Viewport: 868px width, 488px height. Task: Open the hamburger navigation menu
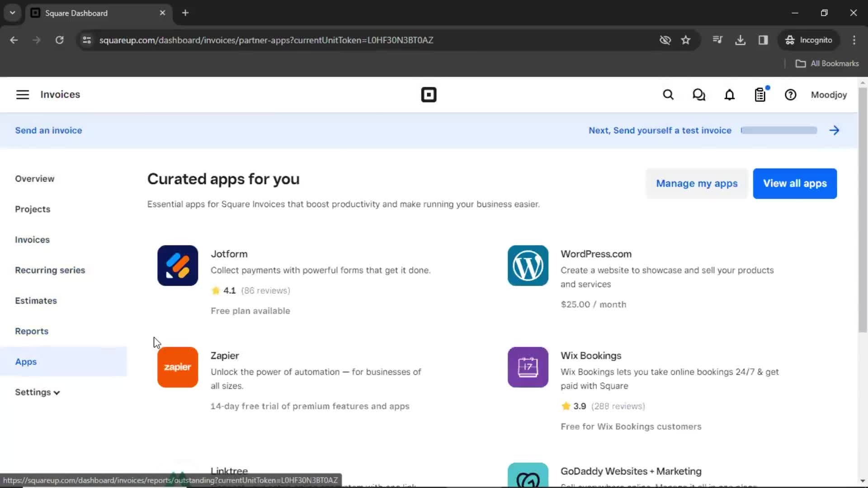coord(23,94)
